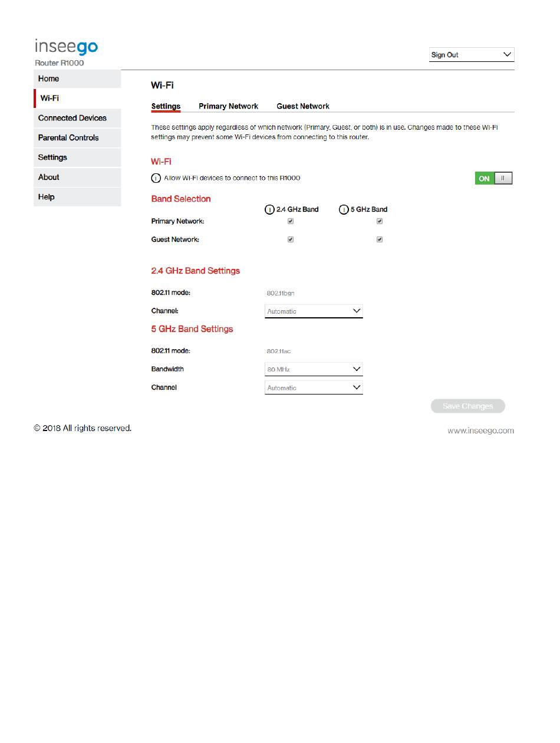Uncheck Primary Network 5 GHz Band checkbox

(380, 222)
